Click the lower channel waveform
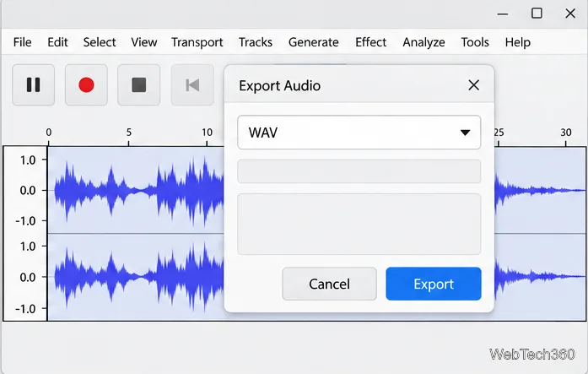This screenshot has width=588, height=374. [136, 277]
